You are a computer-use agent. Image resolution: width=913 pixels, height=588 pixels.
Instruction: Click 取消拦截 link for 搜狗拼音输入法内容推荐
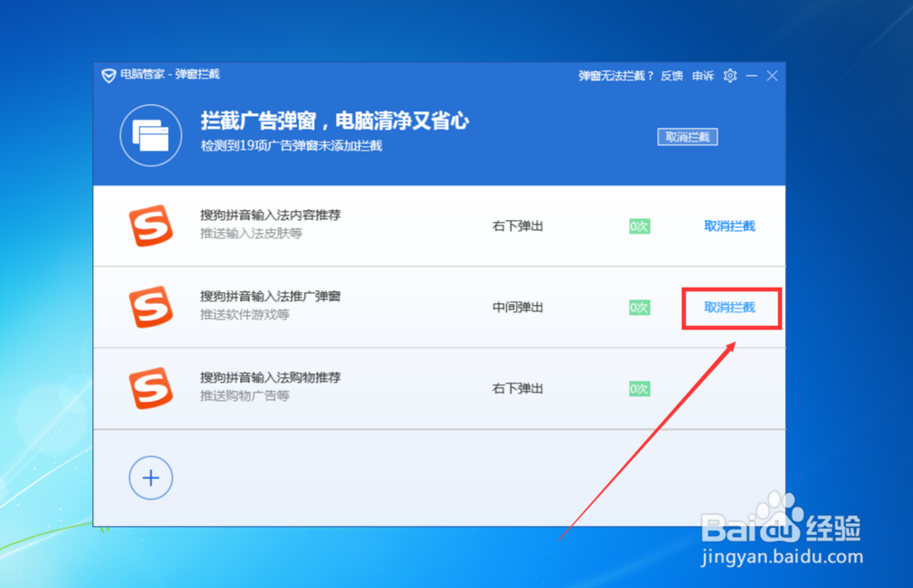point(729,226)
